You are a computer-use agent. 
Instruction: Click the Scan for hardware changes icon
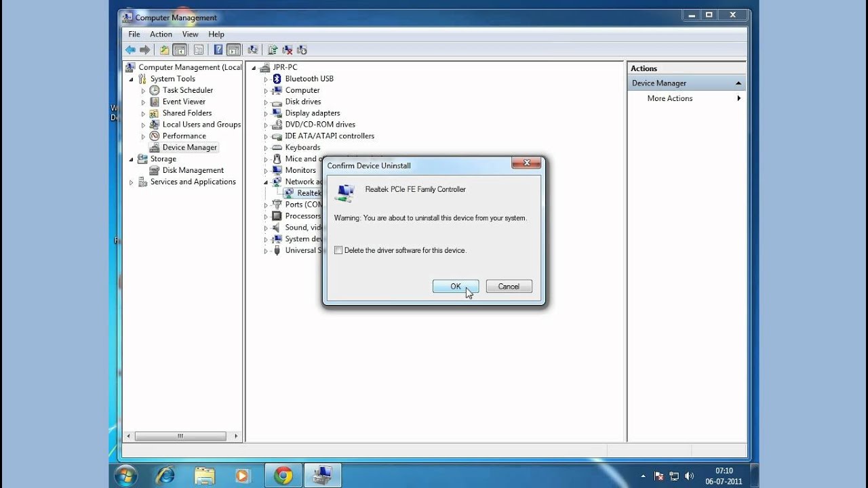pyautogui.click(x=253, y=49)
